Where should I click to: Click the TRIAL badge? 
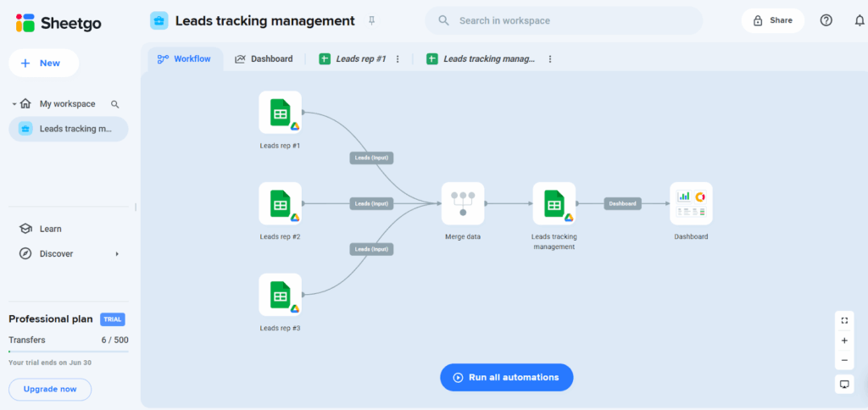(113, 319)
